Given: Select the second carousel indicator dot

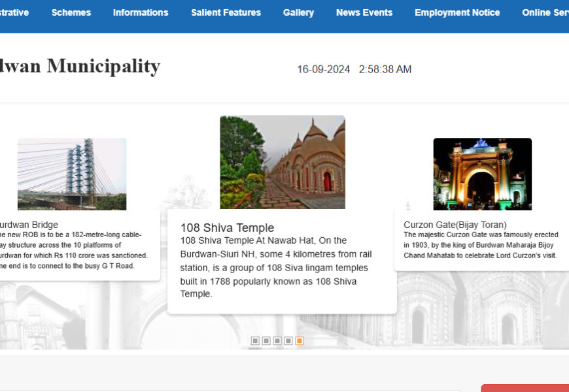Looking at the screenshot, I should (x=266, y=341).
